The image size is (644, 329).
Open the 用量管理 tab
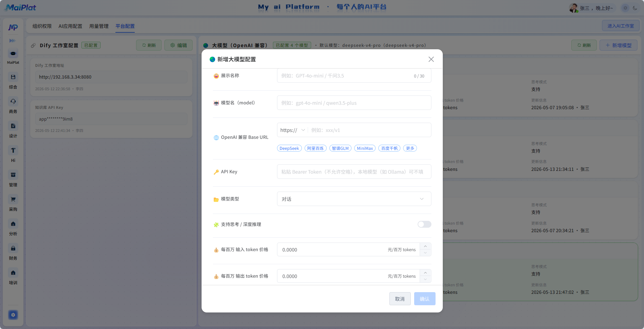coord(99,26)
